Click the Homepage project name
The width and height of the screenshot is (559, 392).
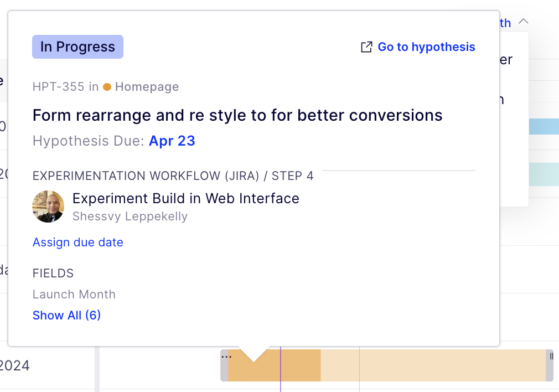147,87
